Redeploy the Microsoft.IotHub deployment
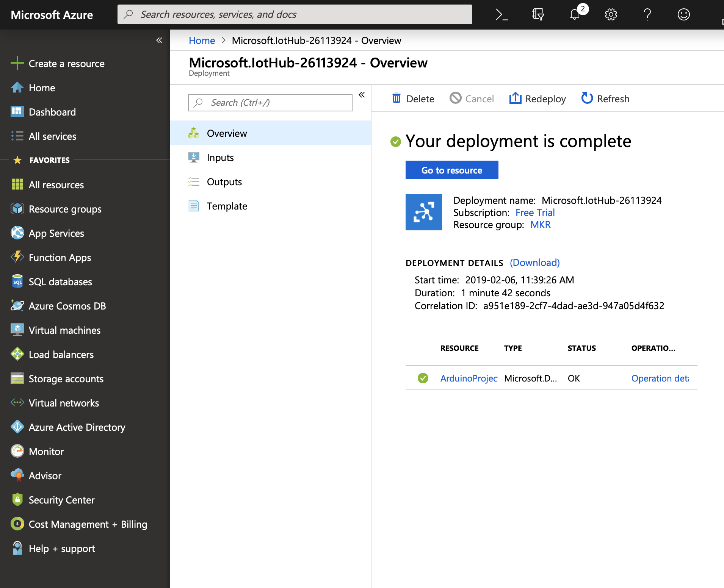724x588 pixels. tap(538, 99)
